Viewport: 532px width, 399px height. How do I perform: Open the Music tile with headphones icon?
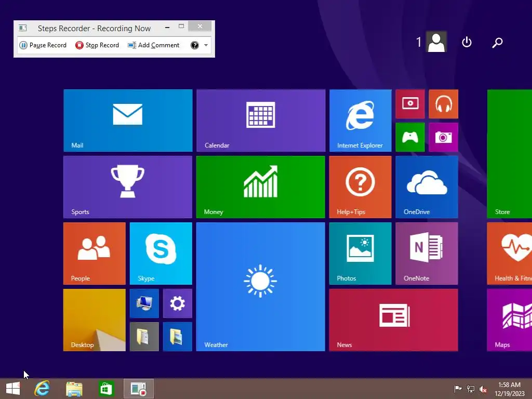coord(444,104)
